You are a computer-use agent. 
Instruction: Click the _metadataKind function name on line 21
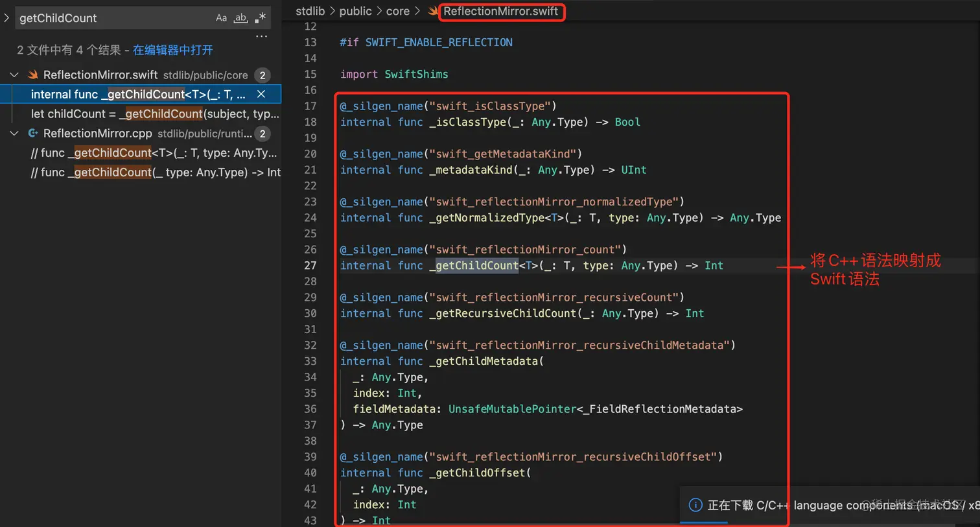coord(471,170)
